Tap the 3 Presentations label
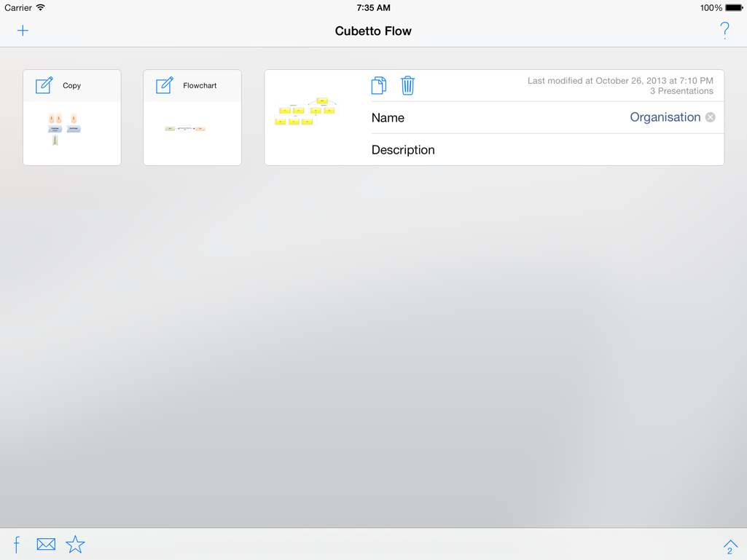The height and width of the screenshot is (560, 747). click(x=681, y=91)
